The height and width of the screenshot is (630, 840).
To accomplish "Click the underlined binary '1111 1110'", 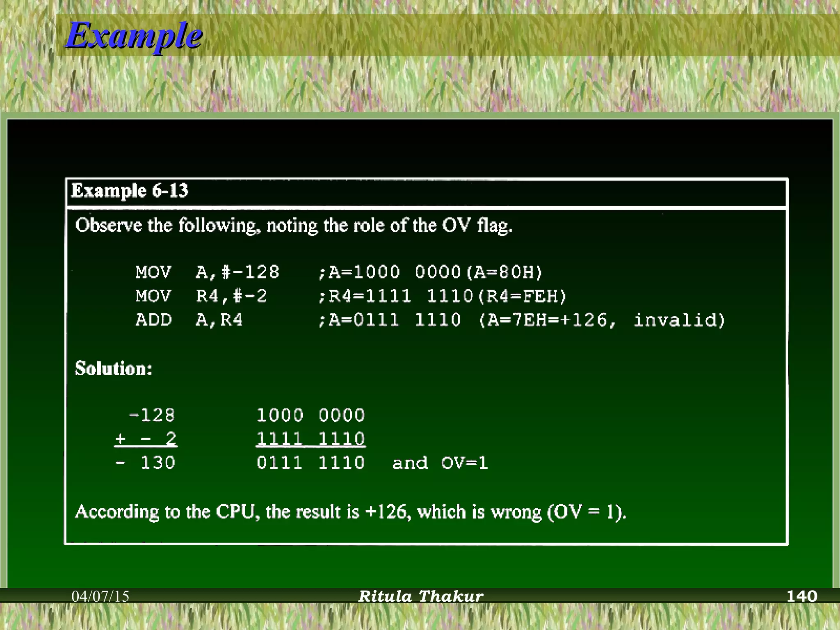I will click(310, 439).
